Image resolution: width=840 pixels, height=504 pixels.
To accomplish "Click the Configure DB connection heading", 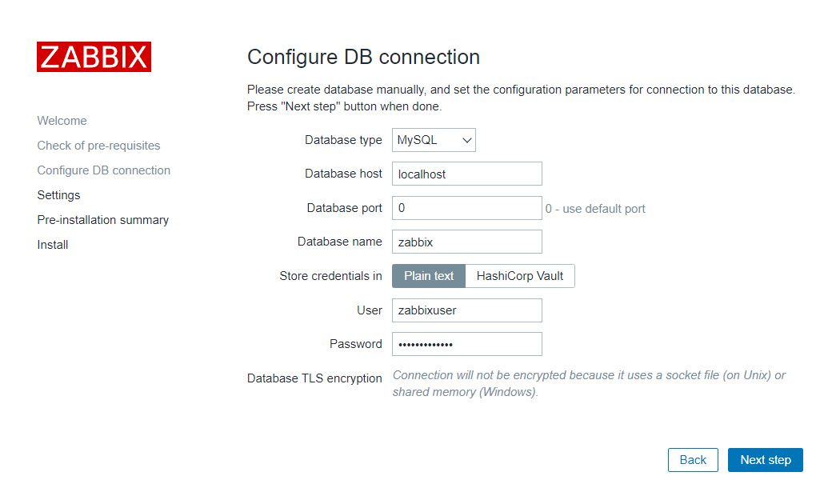I will click(x=363, y=57).
